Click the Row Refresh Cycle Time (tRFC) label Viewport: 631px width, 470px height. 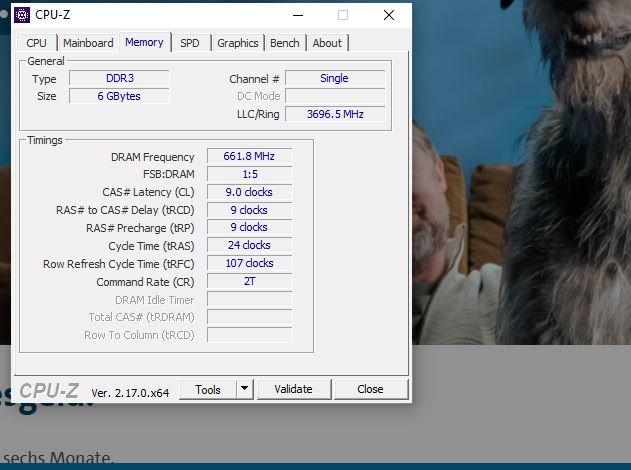(x=119, y=264)
